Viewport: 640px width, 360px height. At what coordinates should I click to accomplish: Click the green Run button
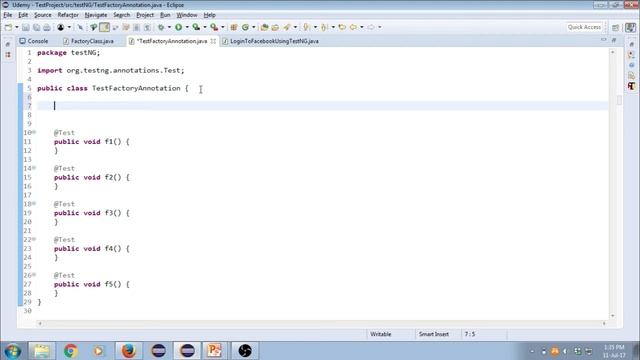178,27
